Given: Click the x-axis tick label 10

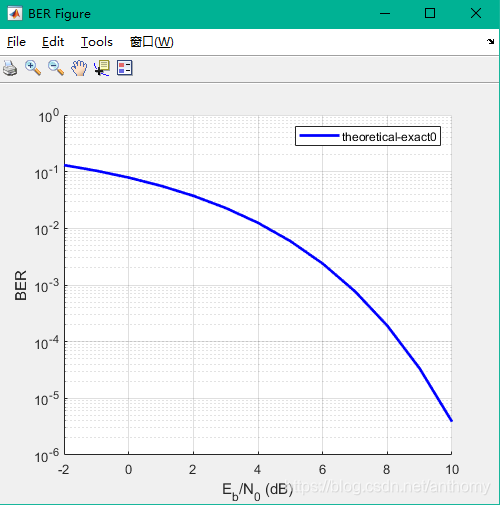Looking at the screenshot, I should pos(452,470).
